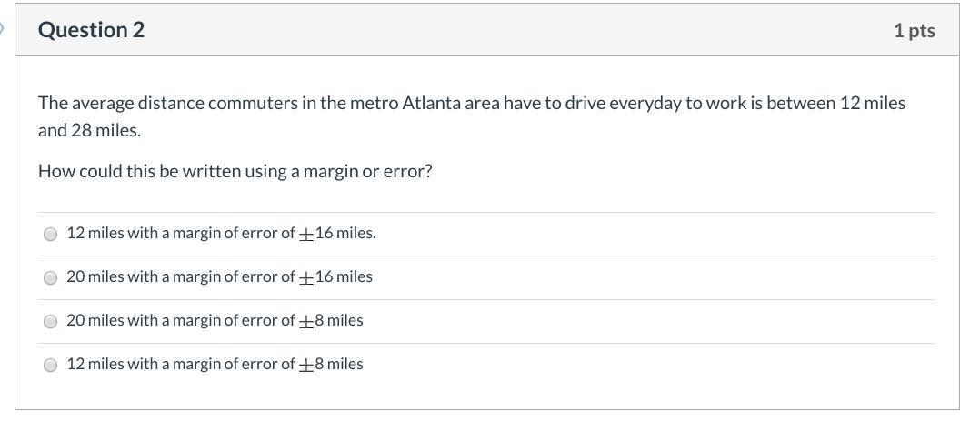Choose radio for 20 miles ±8 miles
The width and height of the screenshot is (980, 422).
pyautogui.click(x=50, y=322)
